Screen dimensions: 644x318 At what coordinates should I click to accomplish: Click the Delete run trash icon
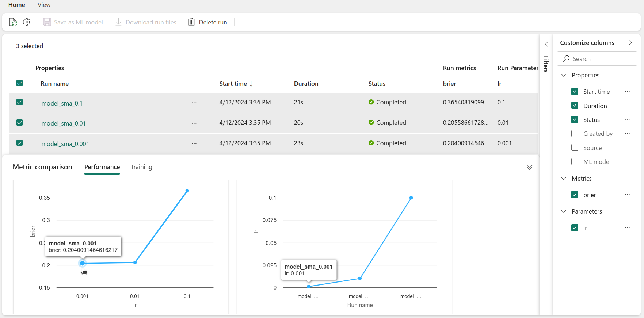tap(191, 22)
